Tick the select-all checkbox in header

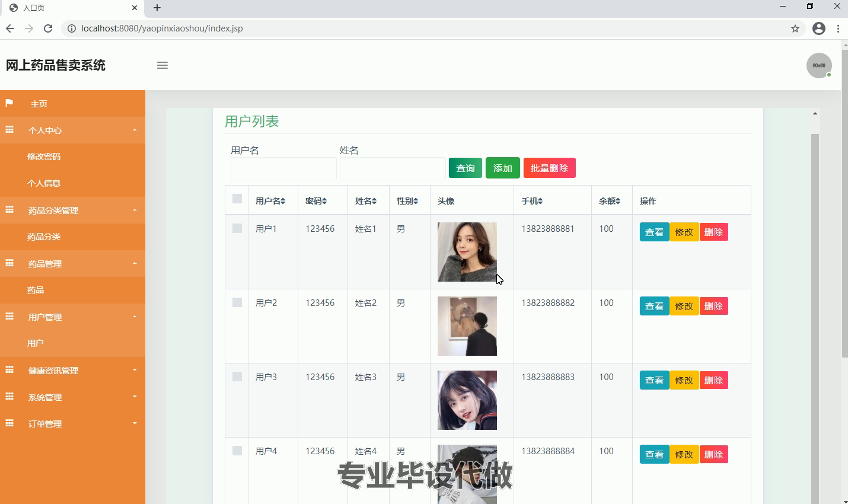(x=237, y=199)
